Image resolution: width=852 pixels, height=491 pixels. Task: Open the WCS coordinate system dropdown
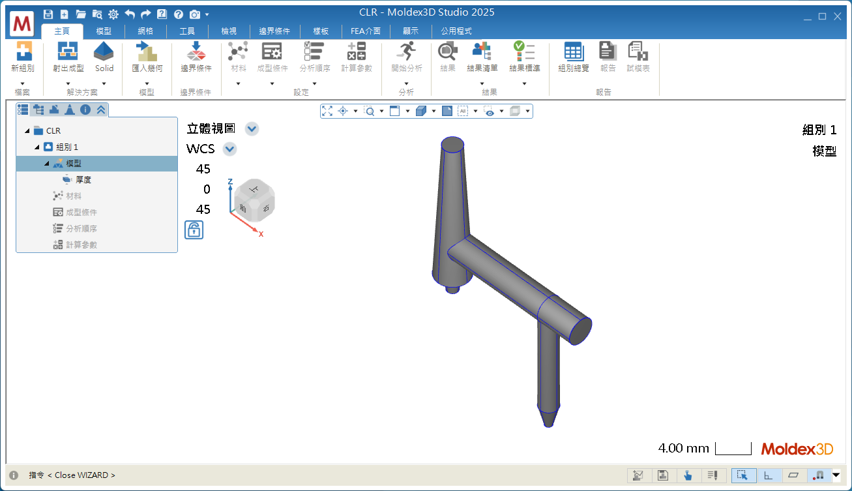[x=230, y=149]
